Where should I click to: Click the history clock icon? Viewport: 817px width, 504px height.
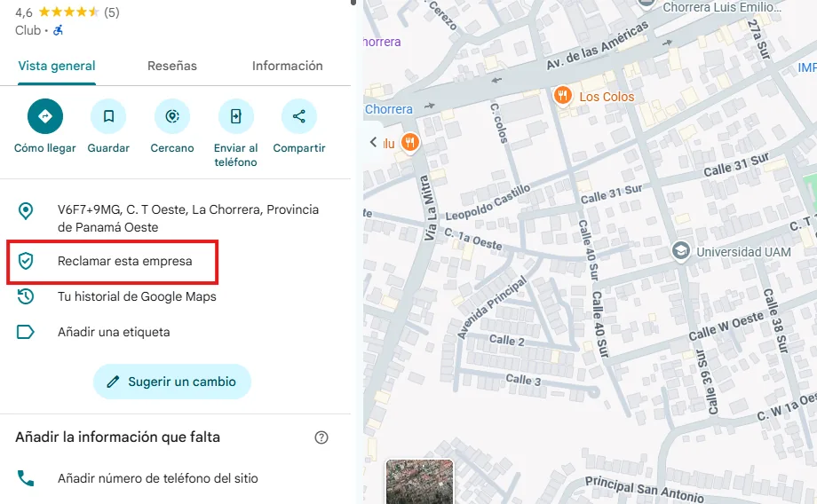point(26,296)
